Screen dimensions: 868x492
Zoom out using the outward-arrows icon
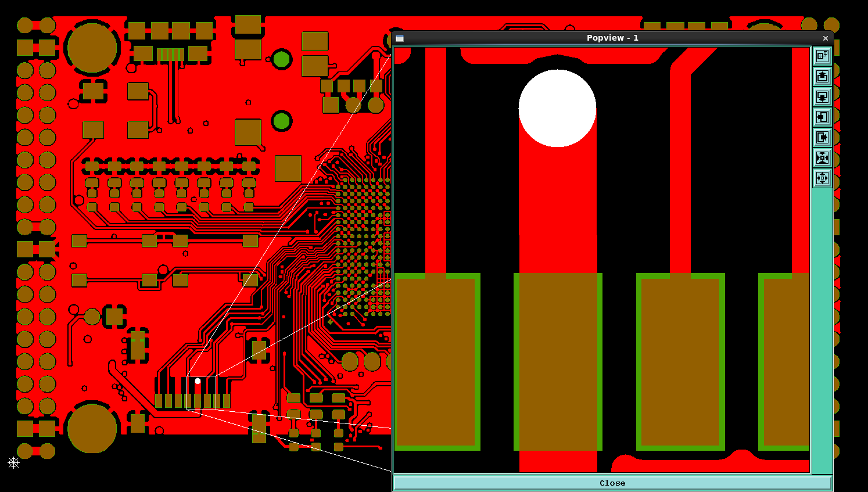[822, 178]
